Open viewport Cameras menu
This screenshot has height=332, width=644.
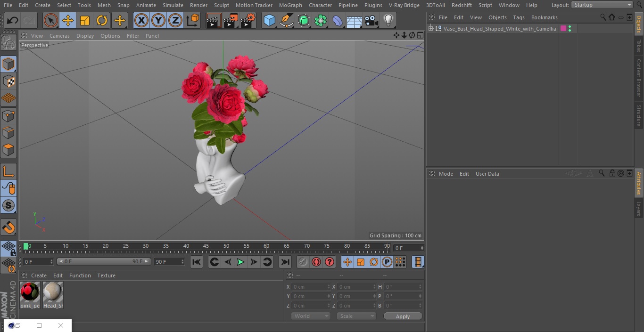[x=59, y=36]
